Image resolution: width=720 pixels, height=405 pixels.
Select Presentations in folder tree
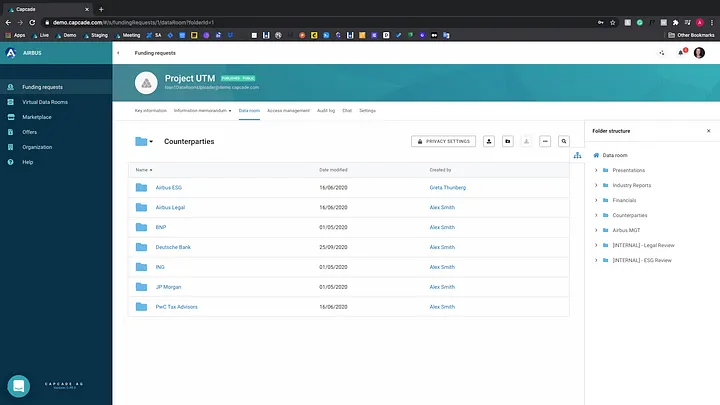629,170
